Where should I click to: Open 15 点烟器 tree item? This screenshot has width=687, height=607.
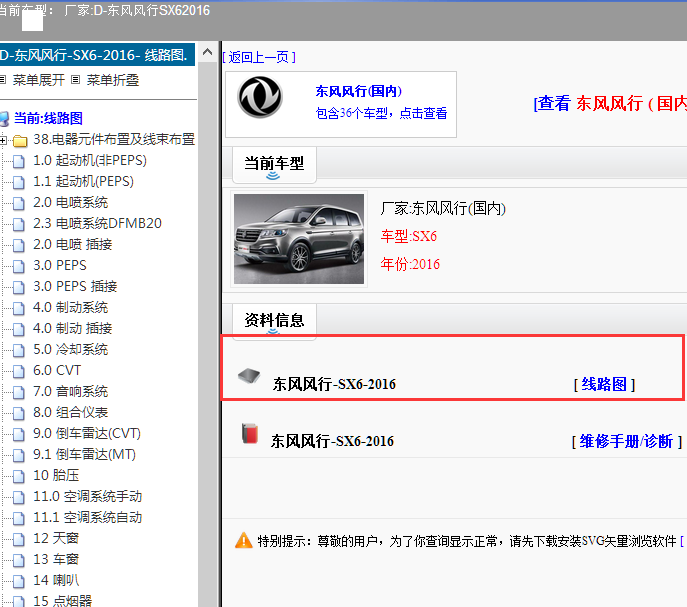coord(63,600)
